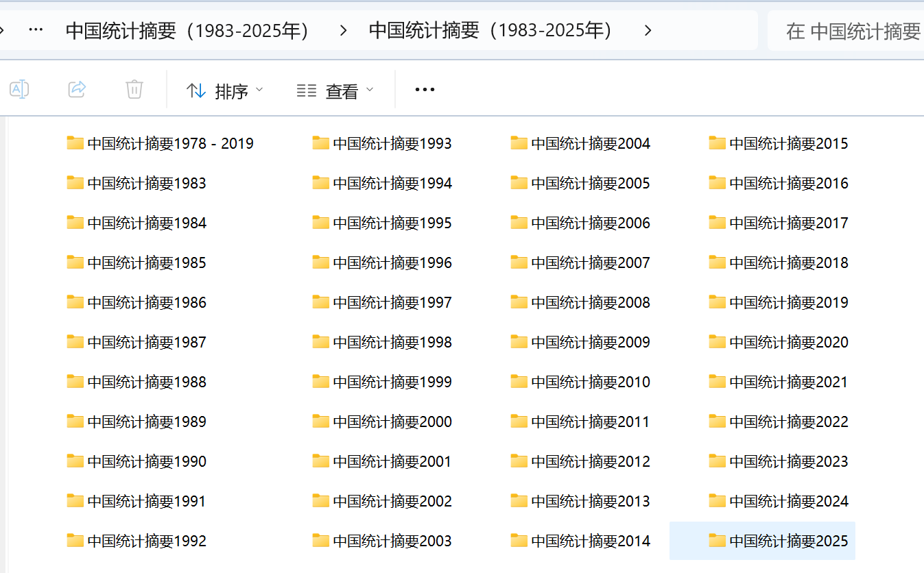Click folder name 中国统计摘要2014
This screenshot has width=924, height=573.
click(591, 541)
